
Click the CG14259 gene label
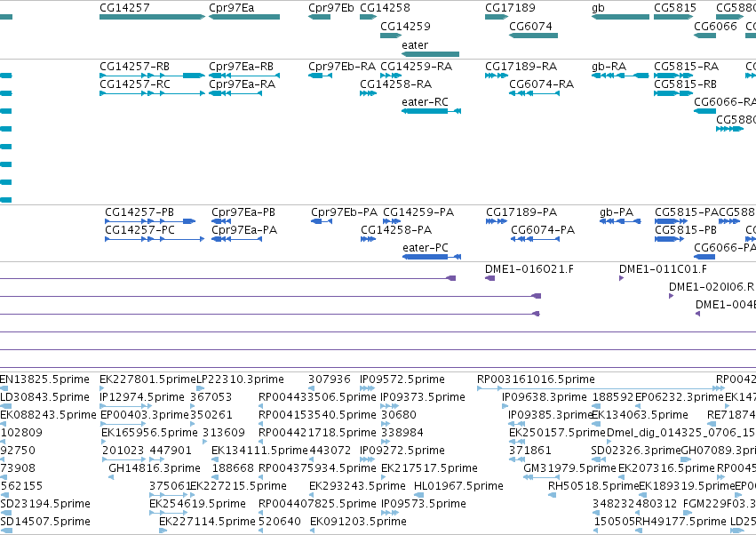pyautogui.click(x=405, y=26)
